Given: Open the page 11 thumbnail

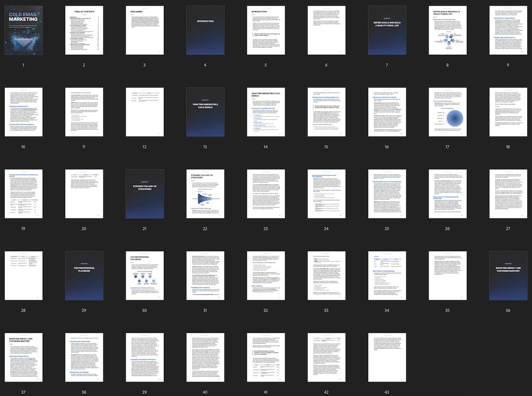Looking at the screenshot, I should coord(84,112).
